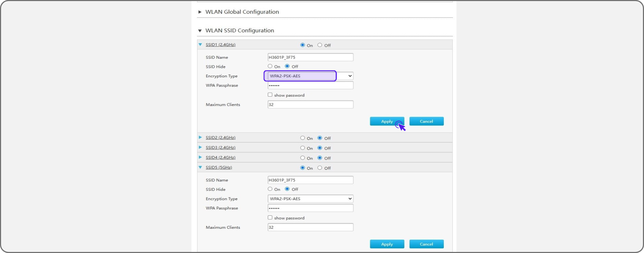Open SSID4 (2.4GHz) link

point(221,157)
